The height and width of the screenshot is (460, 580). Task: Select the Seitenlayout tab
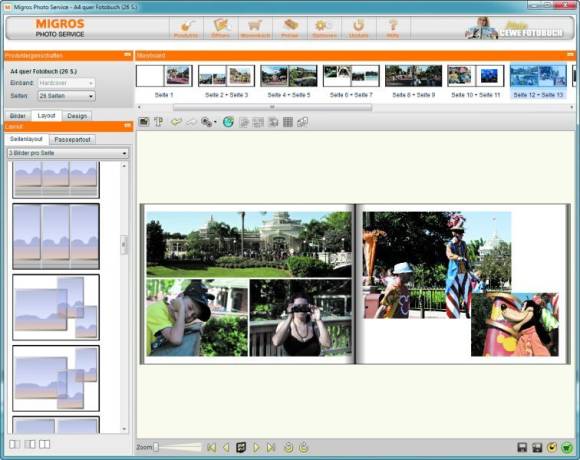pyautogui.click(x=26, y=139)
